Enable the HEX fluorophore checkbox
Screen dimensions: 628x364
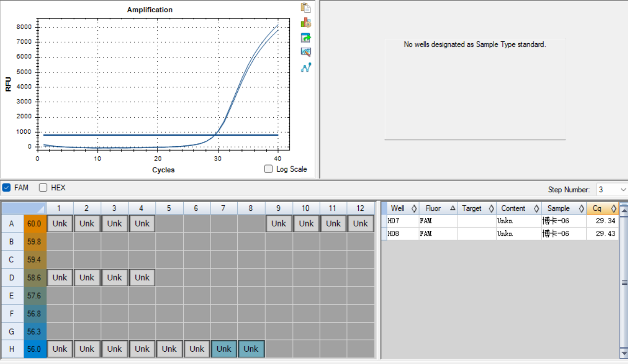click(x=43, y=188)
